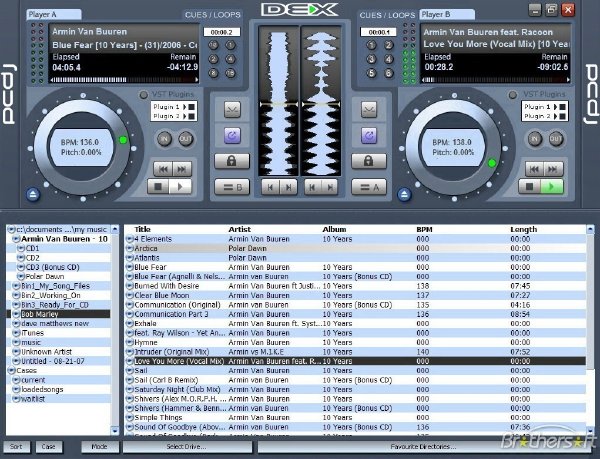Rewind the track in Player A

163,169
